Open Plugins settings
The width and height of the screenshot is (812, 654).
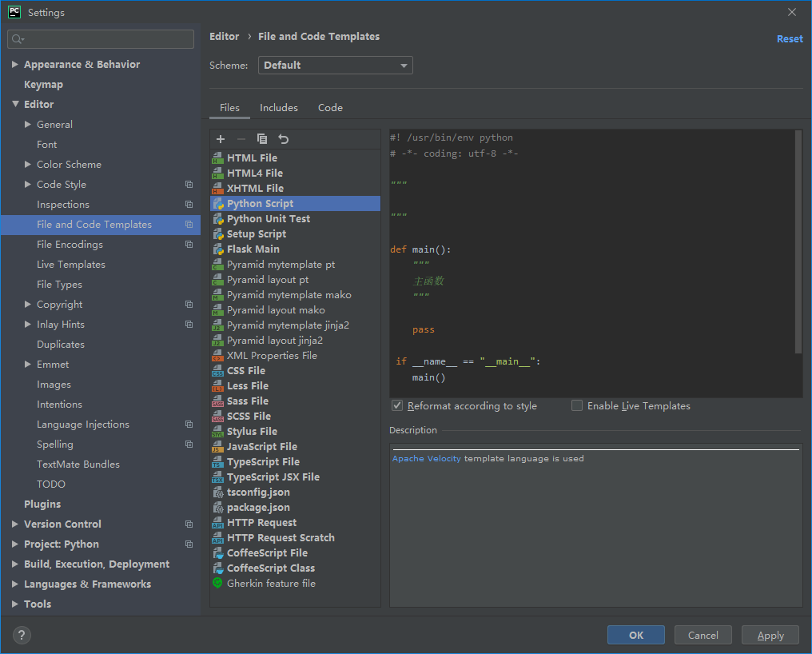click(42, 504)
